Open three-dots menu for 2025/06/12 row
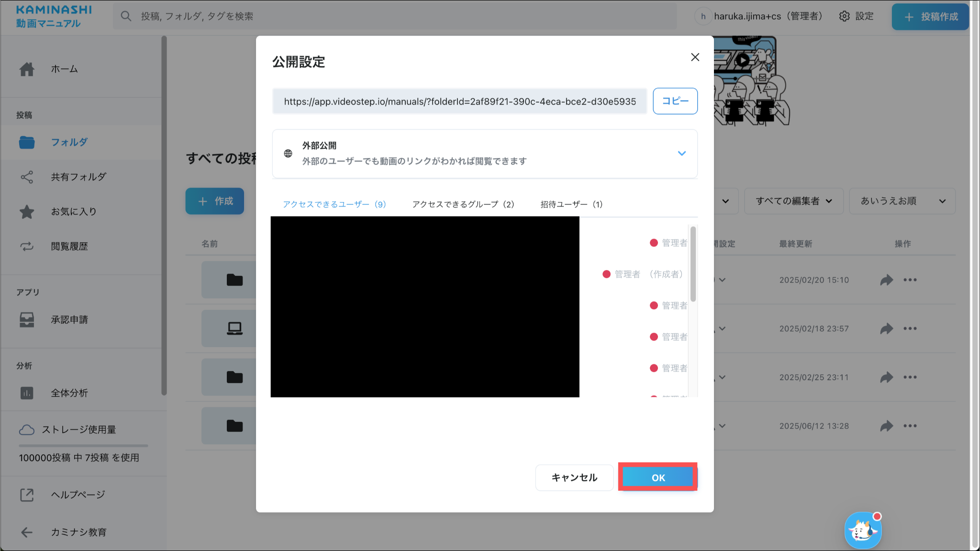980x551 pixels. [x=910, y=426]
